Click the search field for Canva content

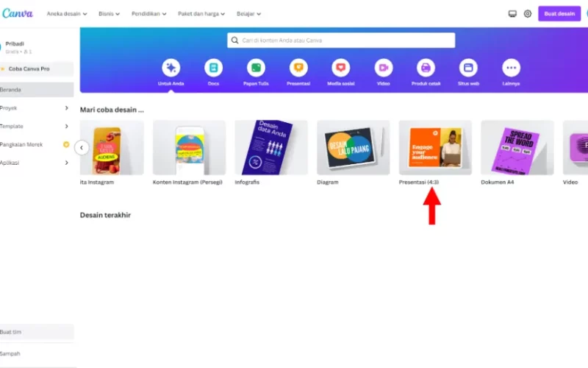(x=341, y=40)
